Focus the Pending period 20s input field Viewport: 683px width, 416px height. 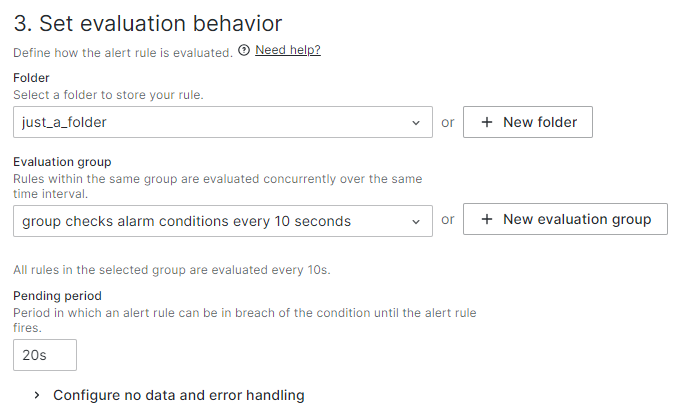tap(45, 355)
